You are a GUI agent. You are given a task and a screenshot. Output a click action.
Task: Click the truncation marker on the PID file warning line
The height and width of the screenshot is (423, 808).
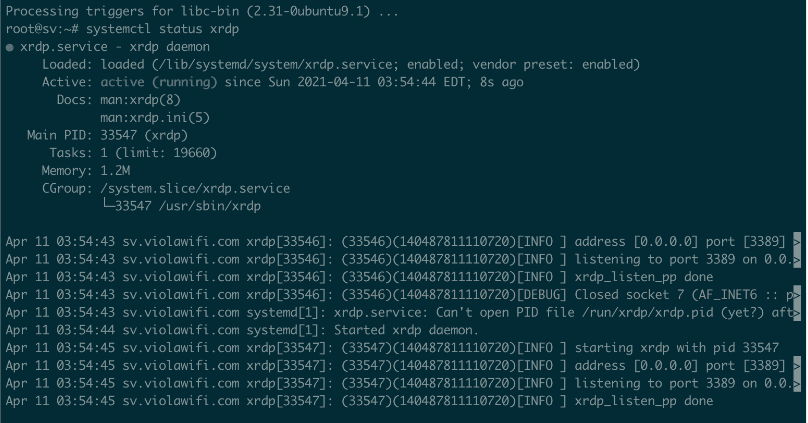[797, 313]
